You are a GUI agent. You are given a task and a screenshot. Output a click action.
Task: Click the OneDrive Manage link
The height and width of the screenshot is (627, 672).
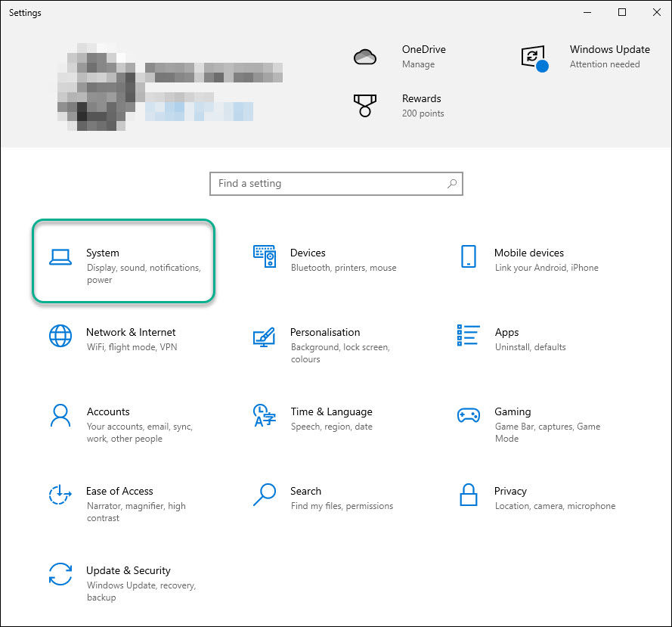(418, 65)
